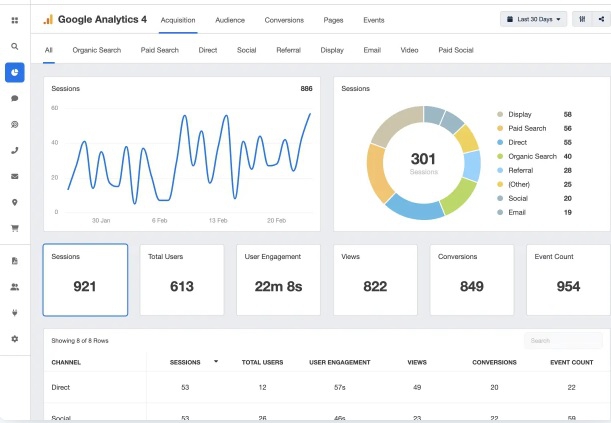
Task: Open the Last 30 Days date dropdown
Action: (533, 19)
